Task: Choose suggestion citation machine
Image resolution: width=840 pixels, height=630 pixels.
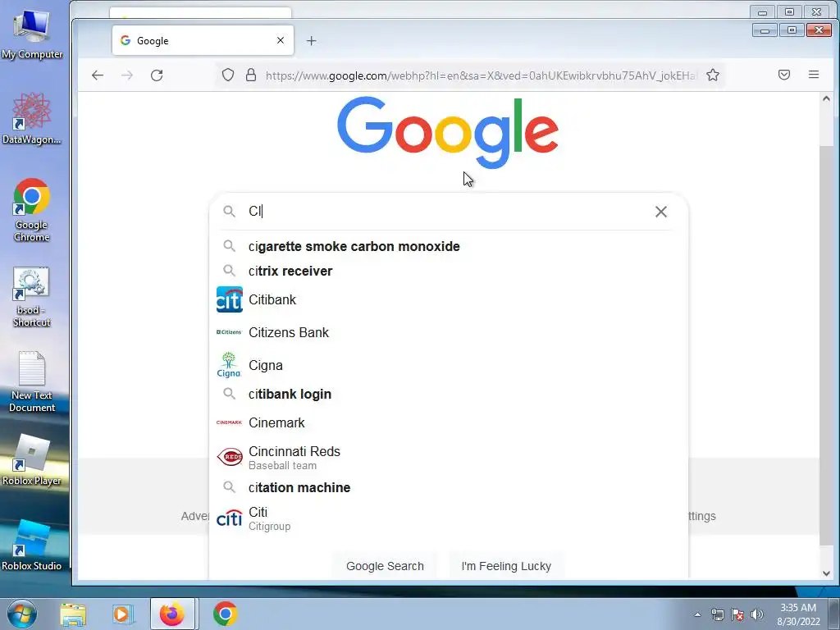Action: pos(449,487)
